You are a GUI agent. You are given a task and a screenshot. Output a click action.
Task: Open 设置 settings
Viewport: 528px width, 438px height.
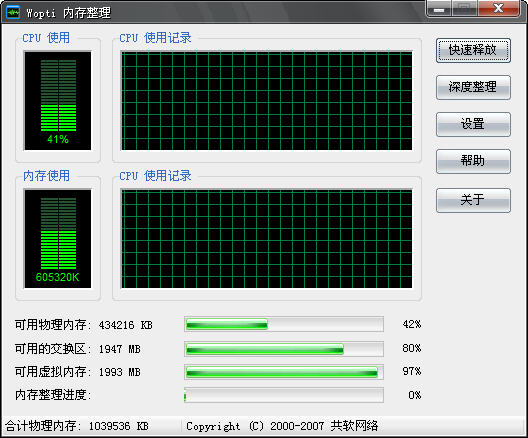pos(473,124)
